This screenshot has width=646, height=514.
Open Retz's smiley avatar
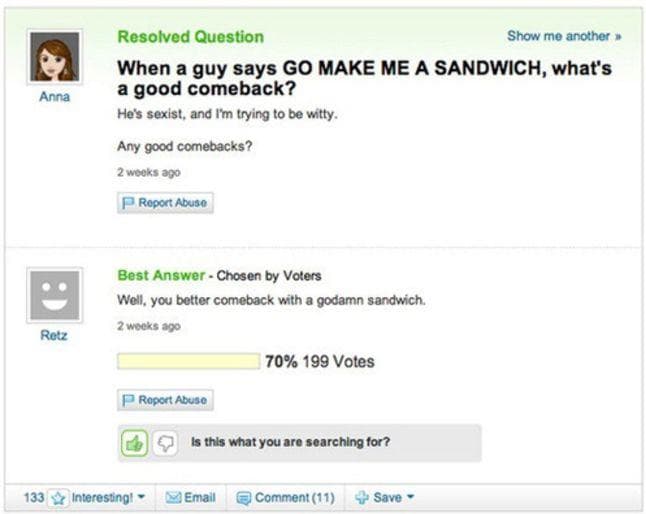[x=54, y=295]
